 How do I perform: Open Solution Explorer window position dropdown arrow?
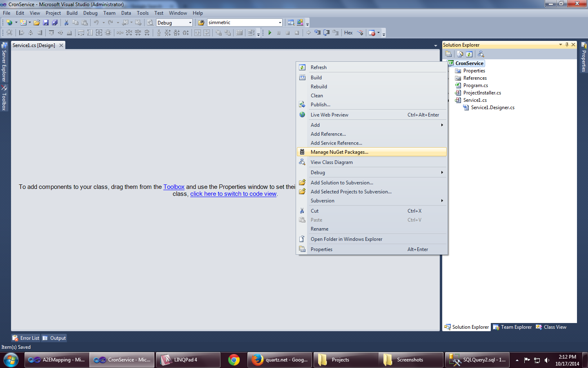[560, 45]
